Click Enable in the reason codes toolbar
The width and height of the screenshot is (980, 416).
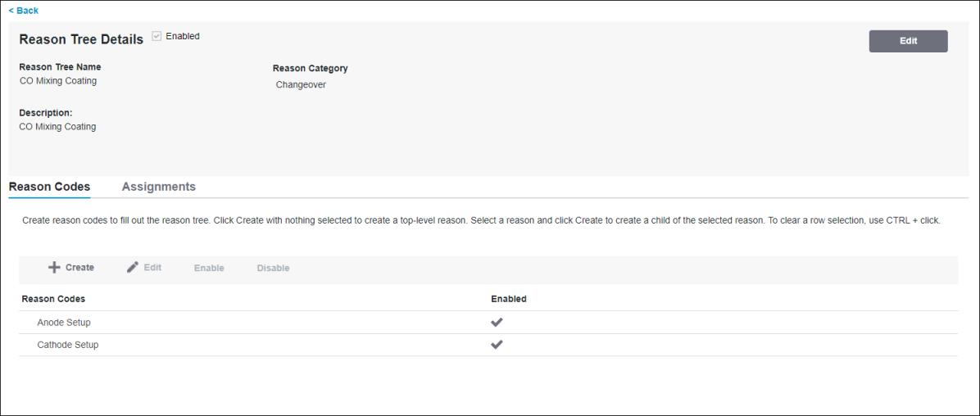[x=209, y=268]
